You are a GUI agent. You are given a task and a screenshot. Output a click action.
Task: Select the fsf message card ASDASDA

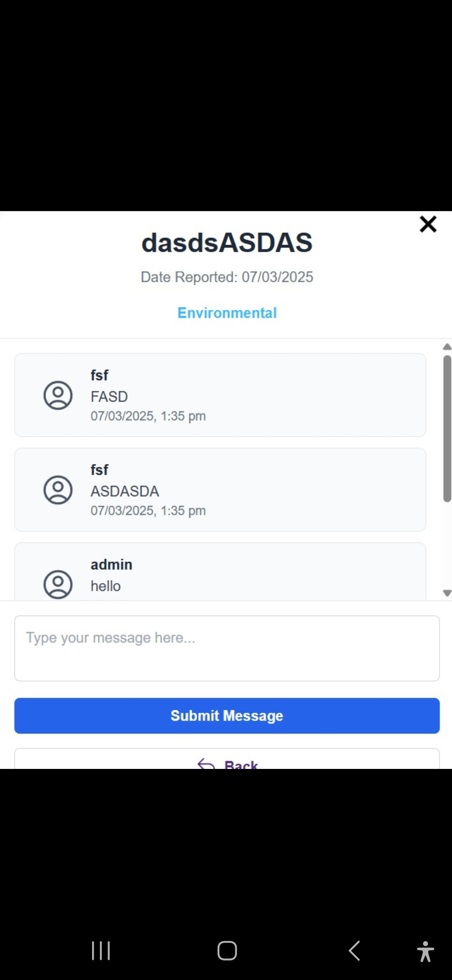(x=220, y=490)
